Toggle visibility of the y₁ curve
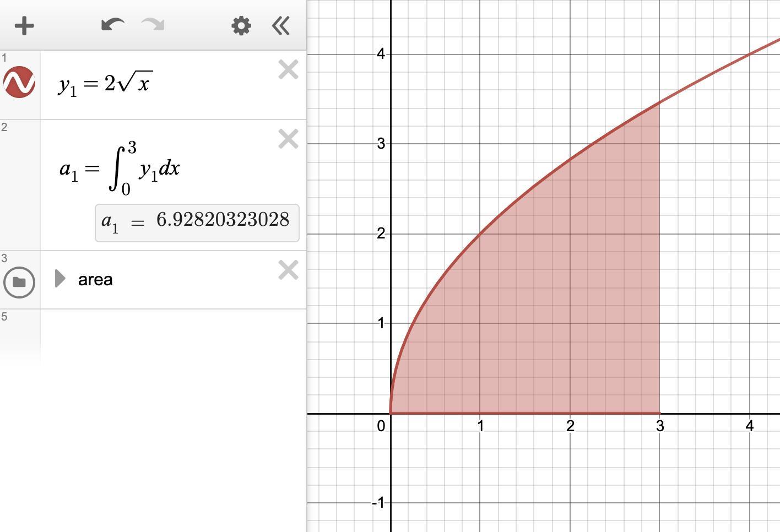780x532 pixels. [x=19, y=83]
